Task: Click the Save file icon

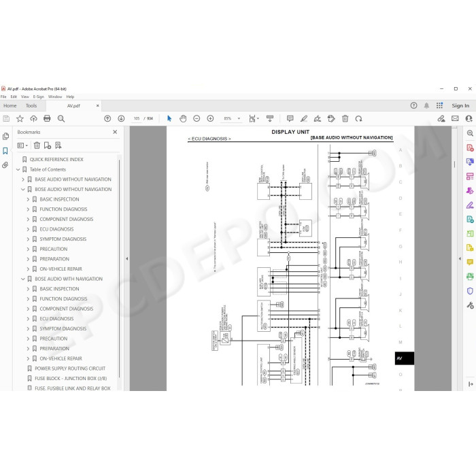Action: click(6, 119)
